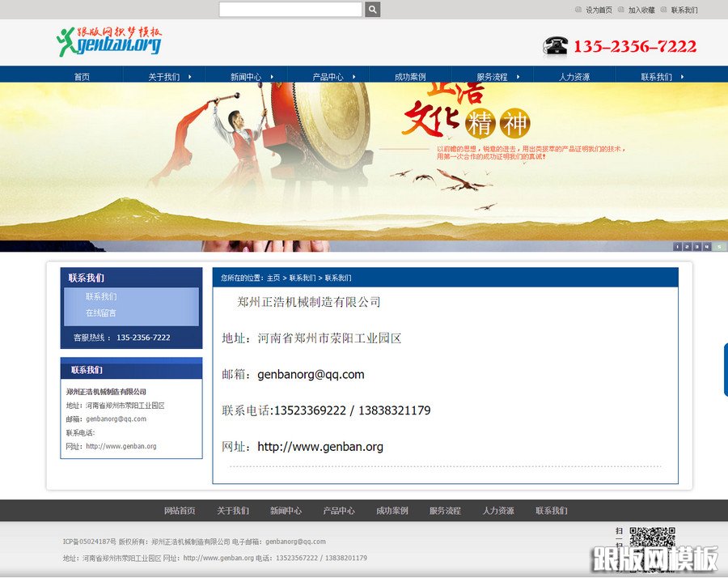
Task: Click 人力资源 in the footer navigation
Action: pyautogui.click(x=498, y=511)
